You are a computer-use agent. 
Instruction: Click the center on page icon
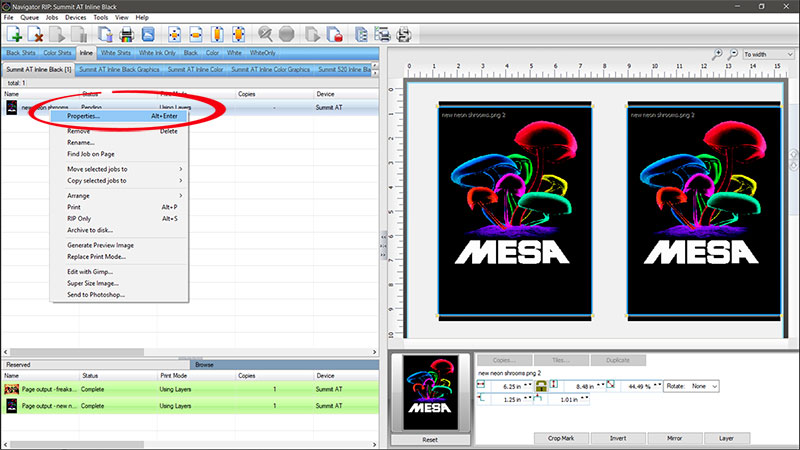(174, 34)
